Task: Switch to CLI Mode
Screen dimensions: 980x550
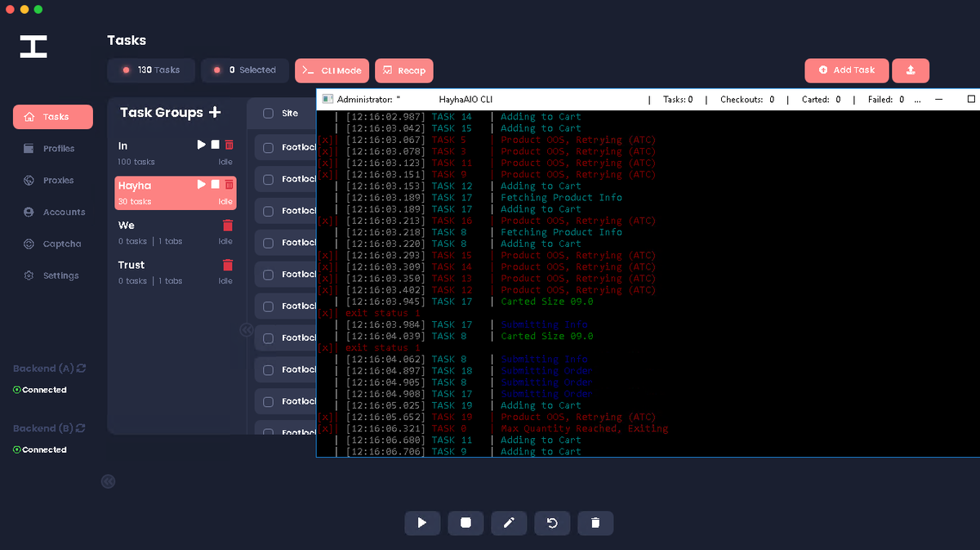Action: tap(332, 71)
